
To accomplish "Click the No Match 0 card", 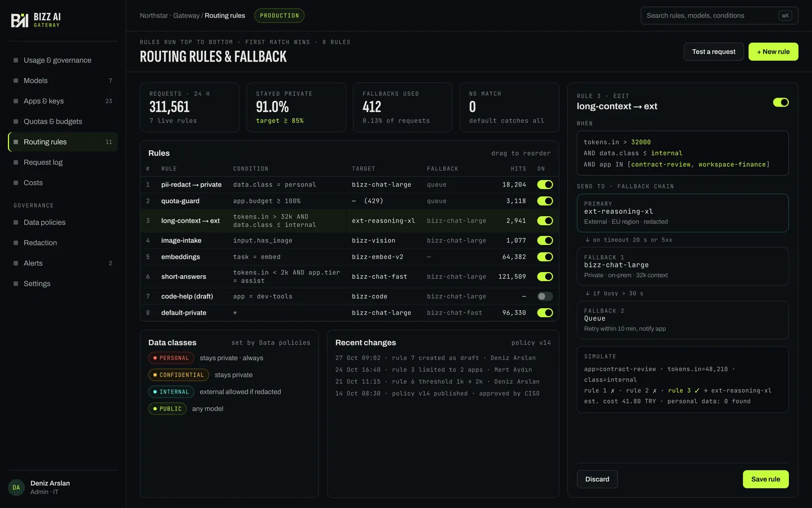I will point(509,107).
